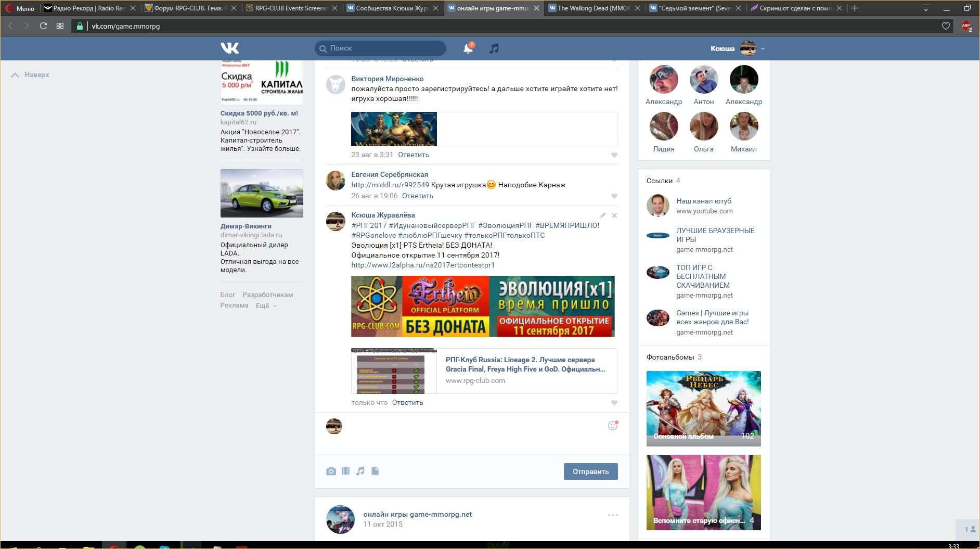Expand the Ещё footer dropdown
Viewport: 980px width, 549px height.
point(266,305)
